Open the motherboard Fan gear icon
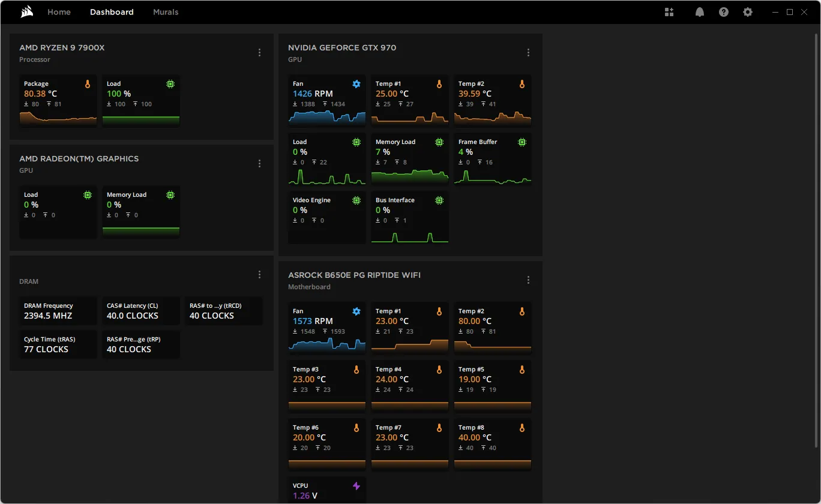 [x=356, y=312]
